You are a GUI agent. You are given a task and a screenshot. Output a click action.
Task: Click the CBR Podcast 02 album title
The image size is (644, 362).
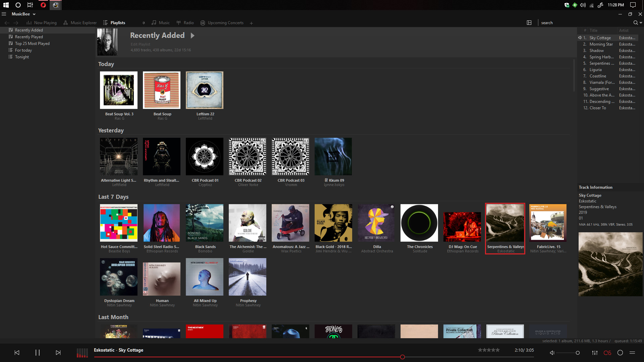coord(248,180)
